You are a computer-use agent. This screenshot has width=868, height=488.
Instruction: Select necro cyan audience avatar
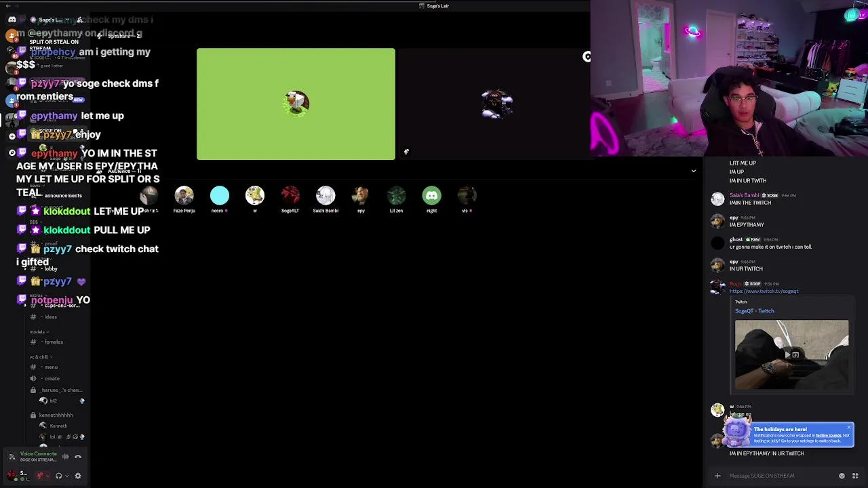(219, 196)
